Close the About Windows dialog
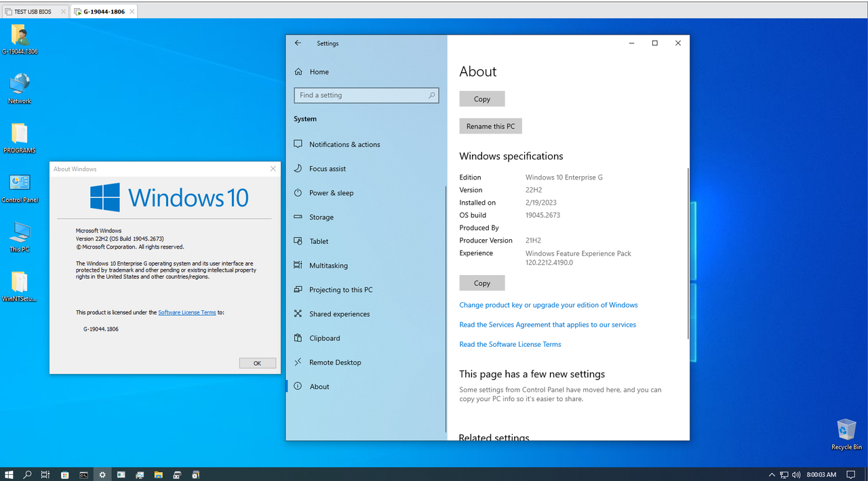Viewport: 868px width, 481px height. 273,169
